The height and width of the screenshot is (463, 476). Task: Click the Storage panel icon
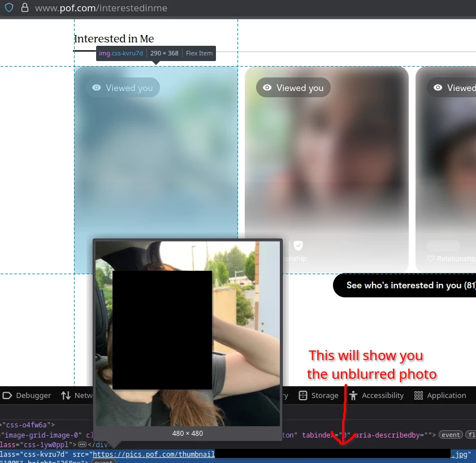[x=303, y=396]
